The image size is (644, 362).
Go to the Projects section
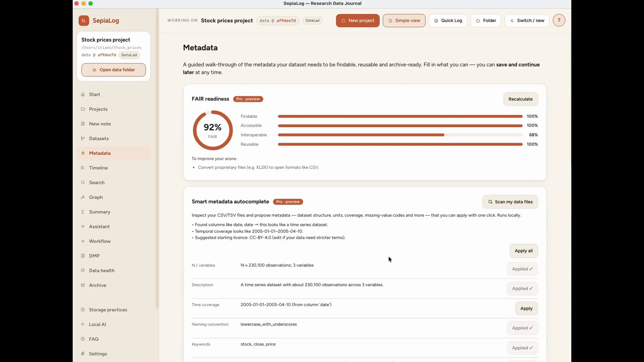click(x=113, y=109)
